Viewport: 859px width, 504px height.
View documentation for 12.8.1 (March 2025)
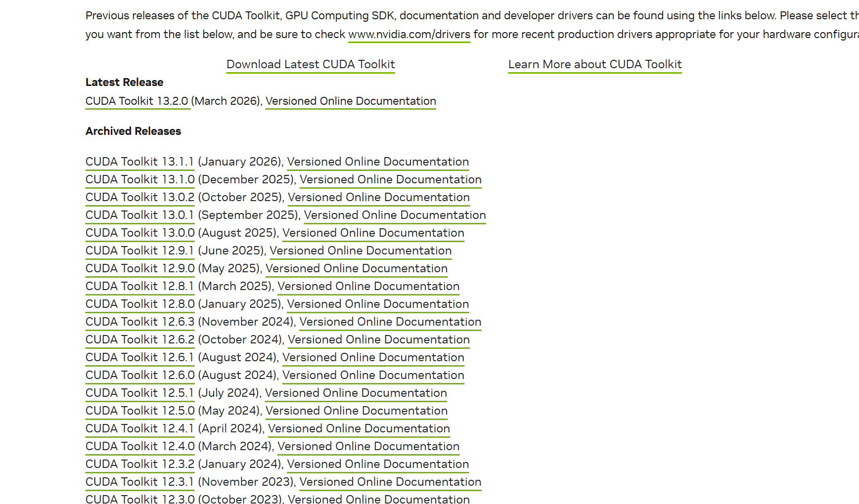368,287
